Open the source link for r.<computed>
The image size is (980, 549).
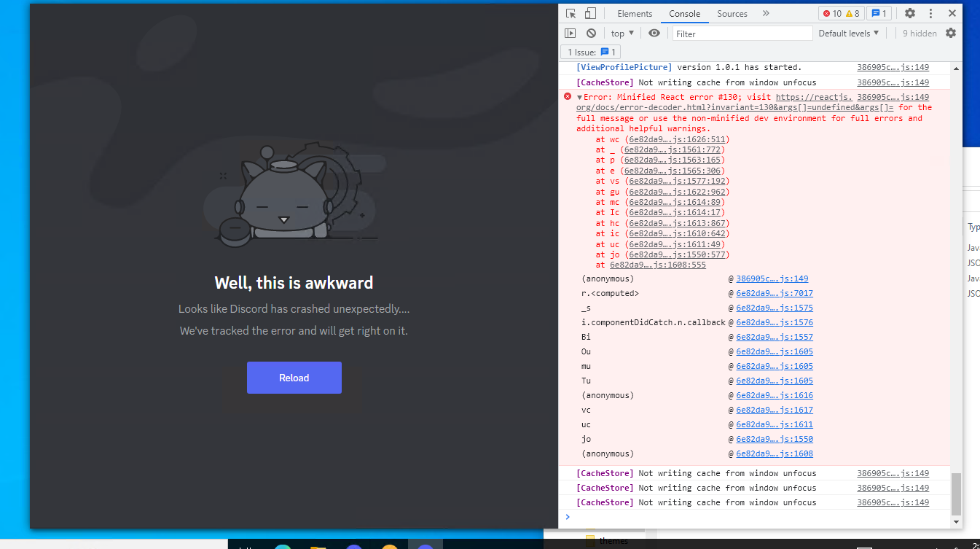point(775,293)
